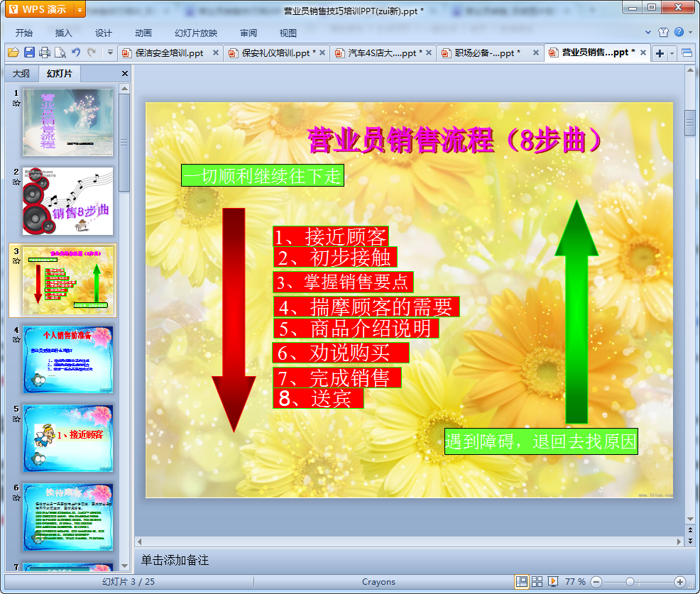
Task: Close the 营业员销售...ppt tab
Action: pos(643,53)
